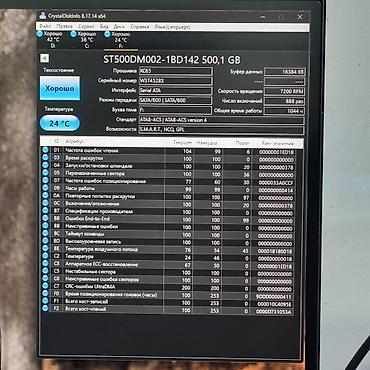Click the ID column header
The height and width of the screenshot is (370, 370).
pyautogui.click(x=56, y=142)
